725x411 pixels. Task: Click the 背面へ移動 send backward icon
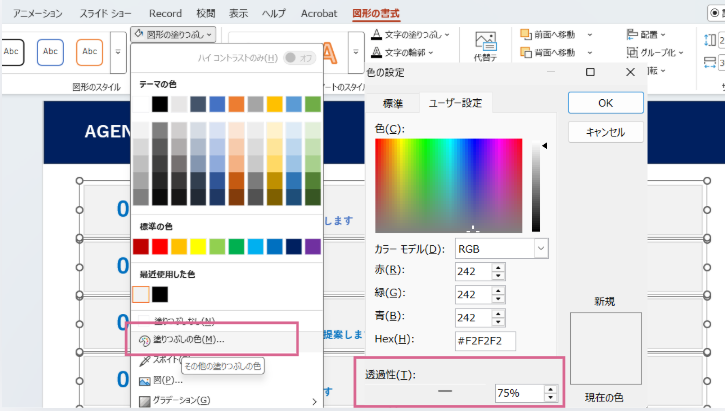coord(526,52)
